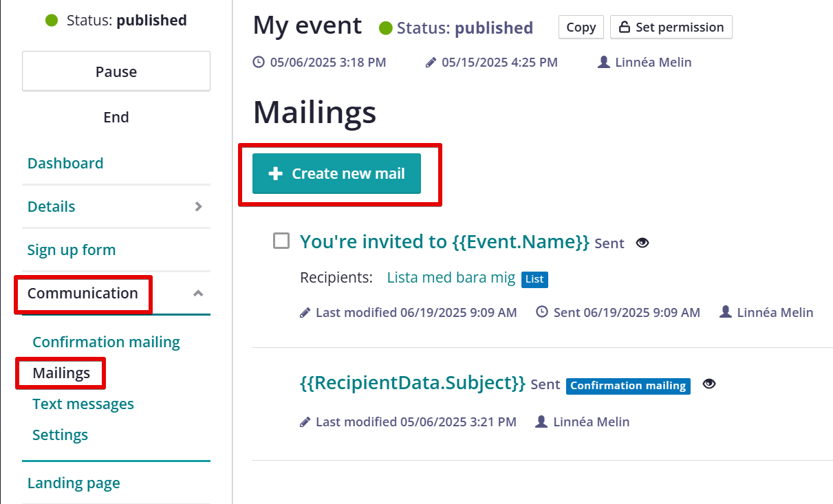Click the Sent label after You're invited mail
Screen dimensions: 833x504
(609, 243)
